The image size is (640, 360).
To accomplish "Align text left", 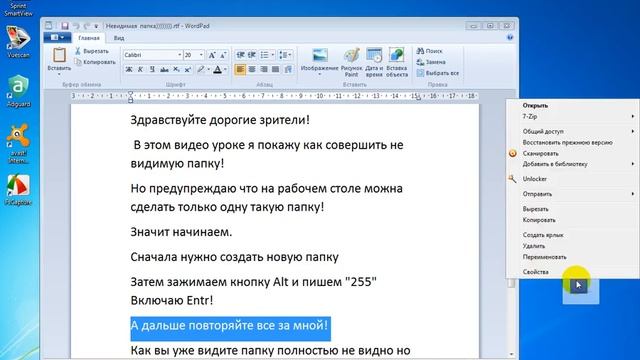I will [x=240, y=69].
